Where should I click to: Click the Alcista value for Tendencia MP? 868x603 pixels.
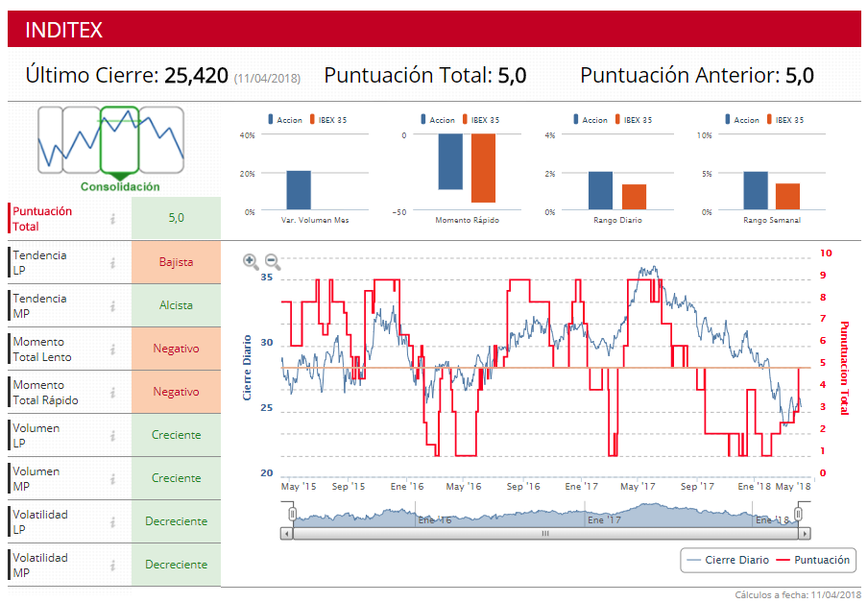coord(176,305)
